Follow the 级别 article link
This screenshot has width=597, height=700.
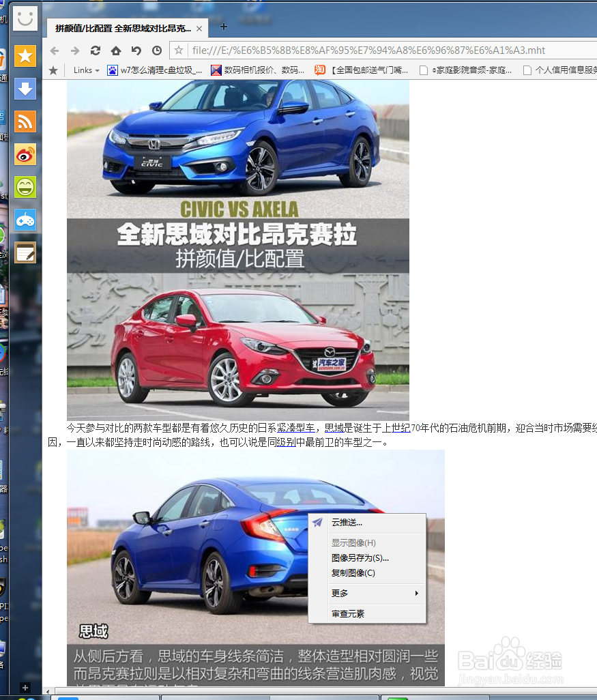(x=287, y=442)
